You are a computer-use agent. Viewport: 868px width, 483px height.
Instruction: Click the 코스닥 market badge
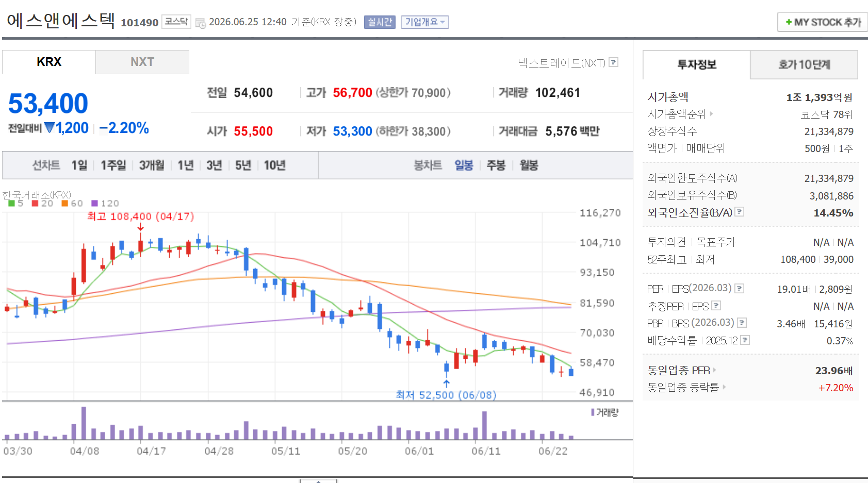point(176,22)
